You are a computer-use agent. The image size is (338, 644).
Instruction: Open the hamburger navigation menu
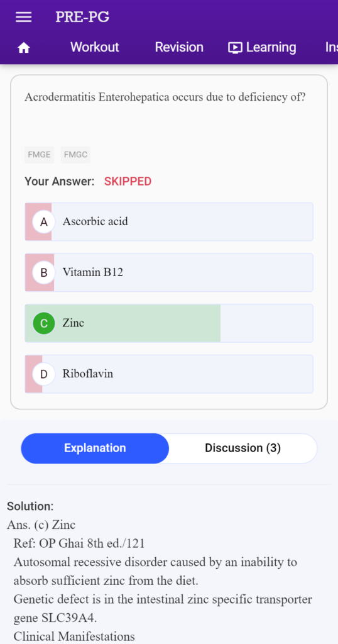[23, 17]
